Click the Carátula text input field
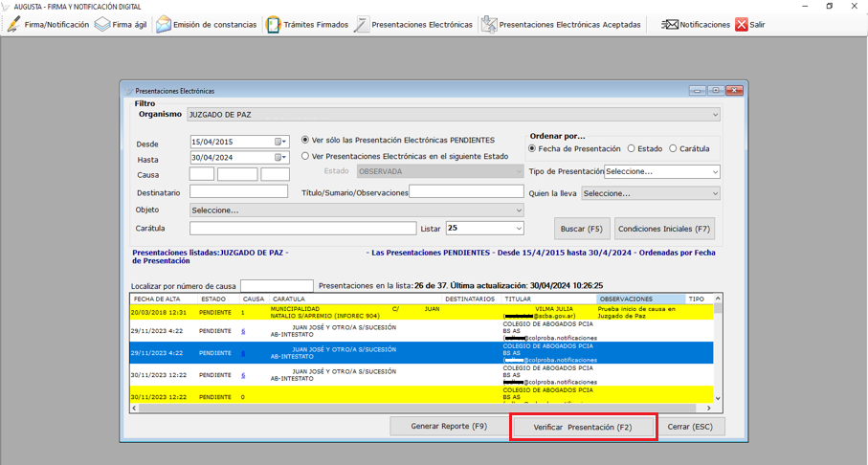868x465 pixels. pyautogui.click(x=302, y=229)
